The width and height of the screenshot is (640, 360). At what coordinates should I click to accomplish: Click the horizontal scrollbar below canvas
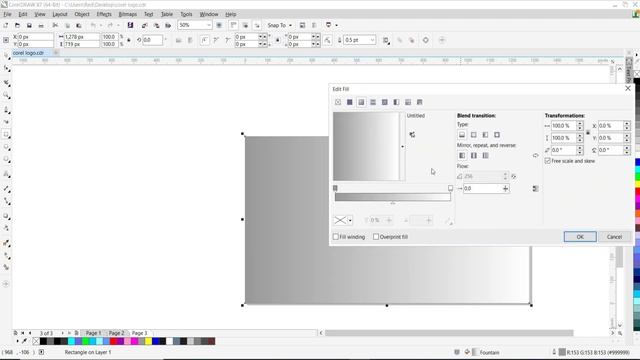coord(449,333)
